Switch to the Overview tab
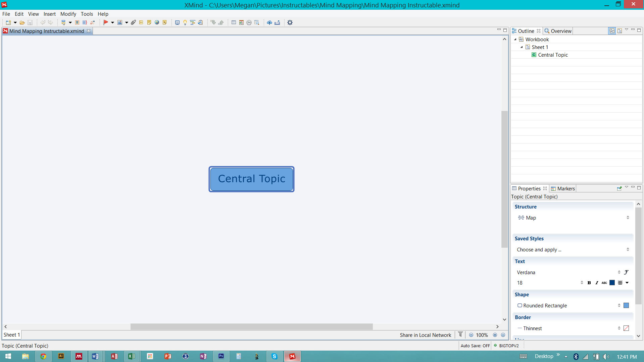This screenshot has height=362, width=644. tap(558, 31)
